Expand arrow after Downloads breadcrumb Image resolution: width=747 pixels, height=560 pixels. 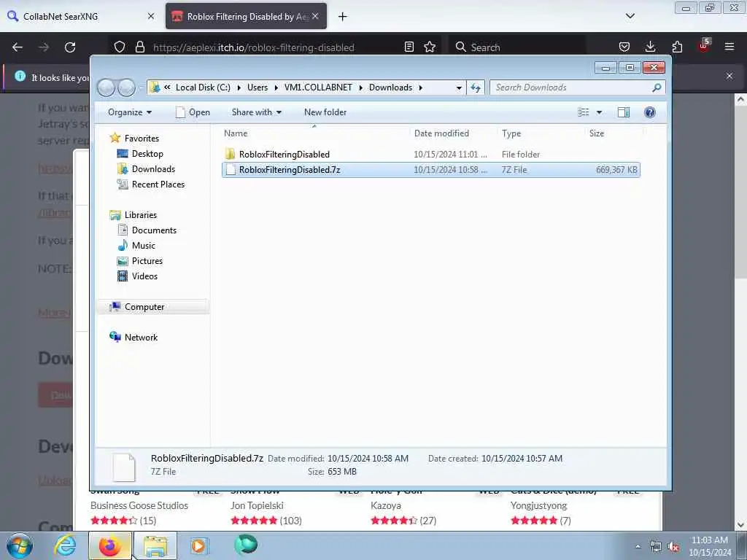421,87
